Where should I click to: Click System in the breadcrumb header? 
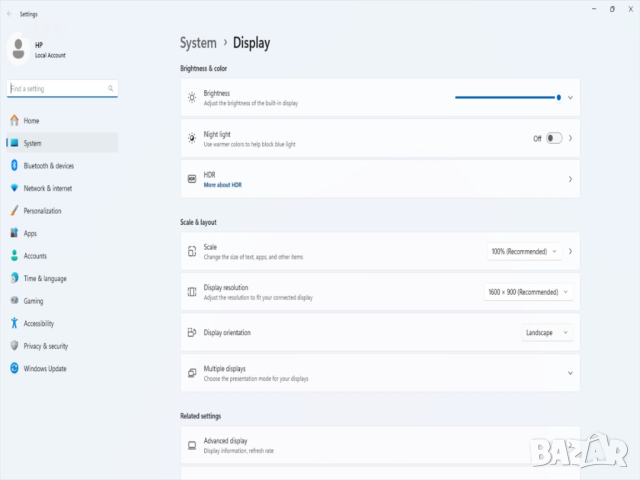pyautogui.click(x=198, y=43)
